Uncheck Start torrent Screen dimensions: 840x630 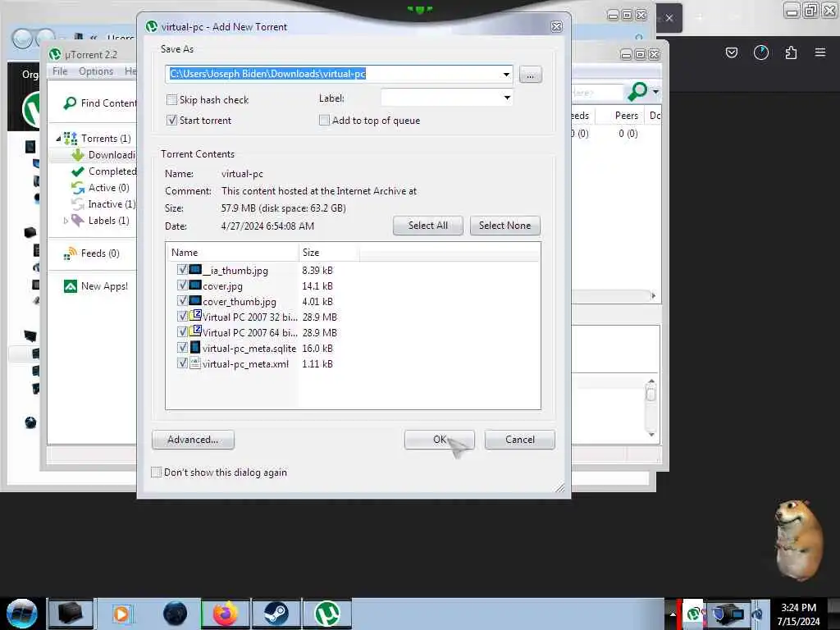tap(171, 120)
